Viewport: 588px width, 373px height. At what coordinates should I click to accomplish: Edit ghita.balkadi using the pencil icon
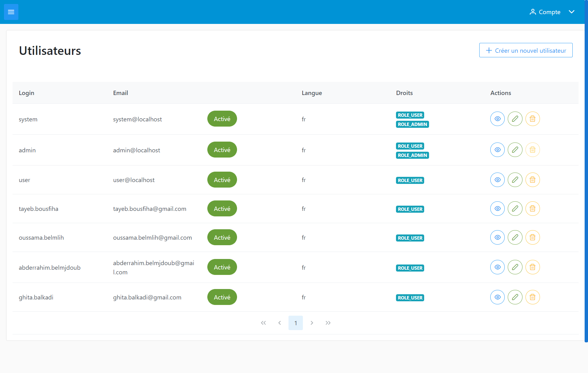[515, 297]
